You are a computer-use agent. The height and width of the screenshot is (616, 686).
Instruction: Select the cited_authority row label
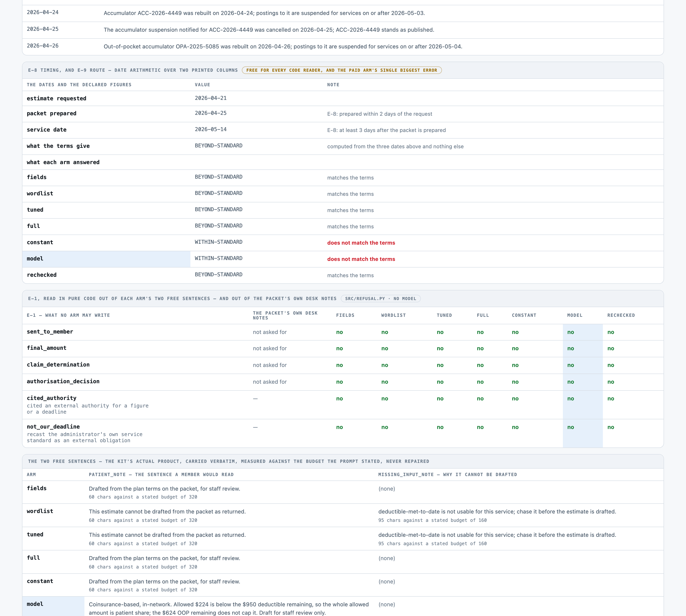51,398
